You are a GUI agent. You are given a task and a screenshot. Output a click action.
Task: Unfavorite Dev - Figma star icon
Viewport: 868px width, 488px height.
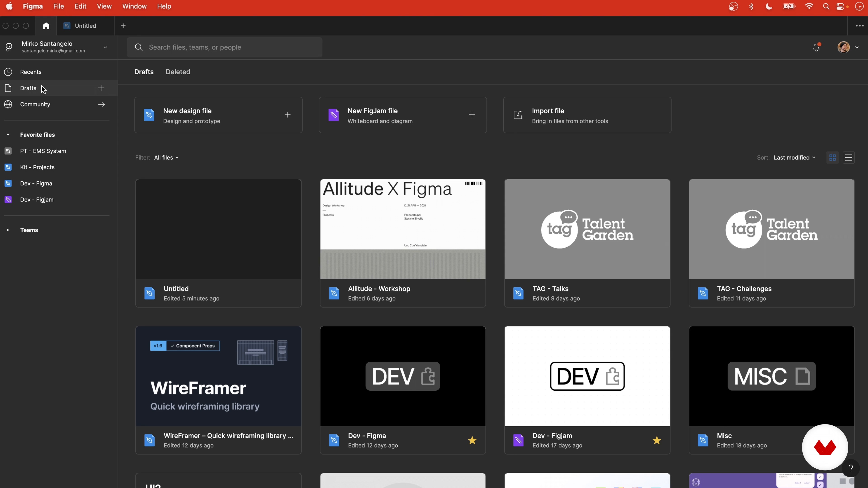[472, 440]
